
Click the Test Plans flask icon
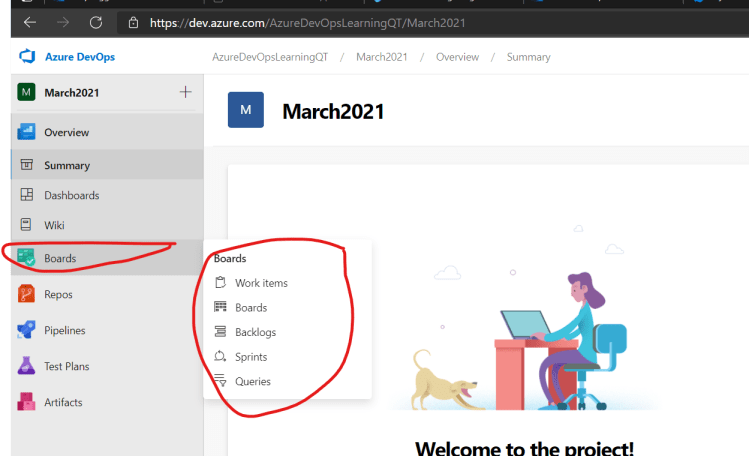click(26, 366)
